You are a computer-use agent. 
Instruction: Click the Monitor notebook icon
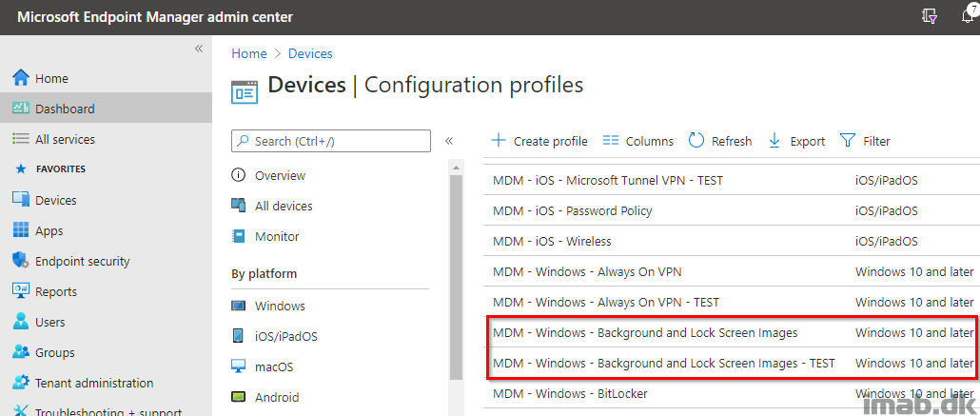coord(238,236)
